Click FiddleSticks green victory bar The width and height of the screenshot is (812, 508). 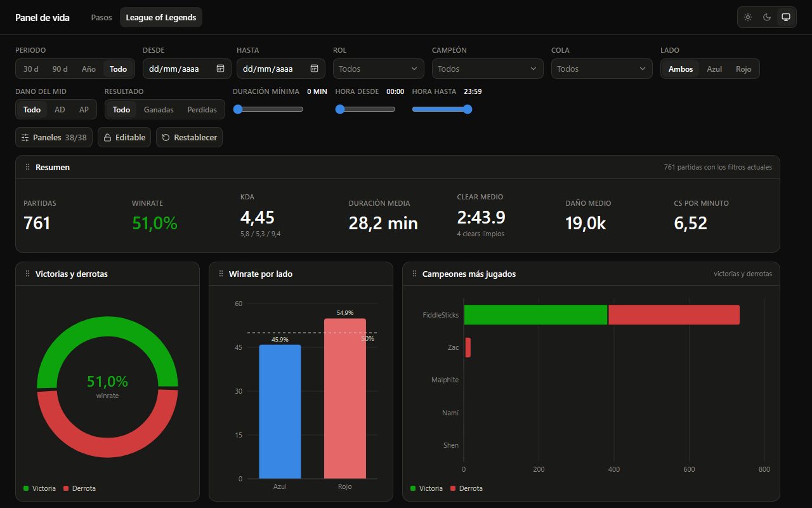point(536,314)
